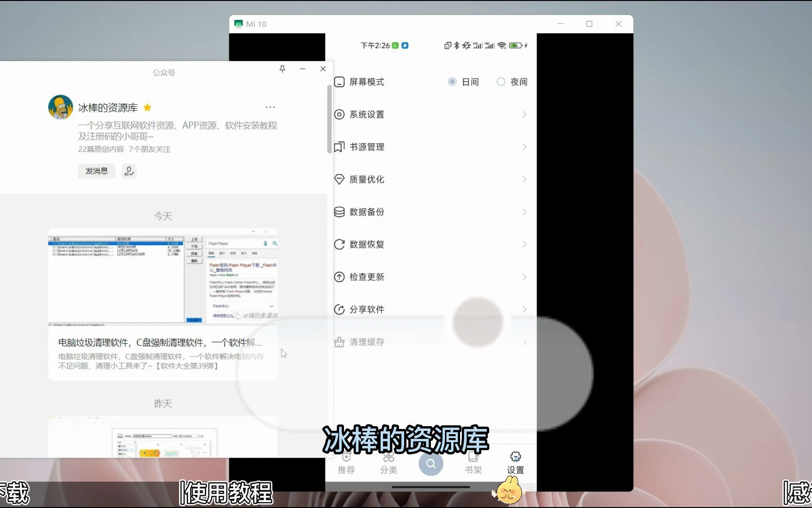Image resolution: width=812 pixels, height=508 pixels.
Task: Open the 数据恢复 entry label
Action: click(367, 244)
